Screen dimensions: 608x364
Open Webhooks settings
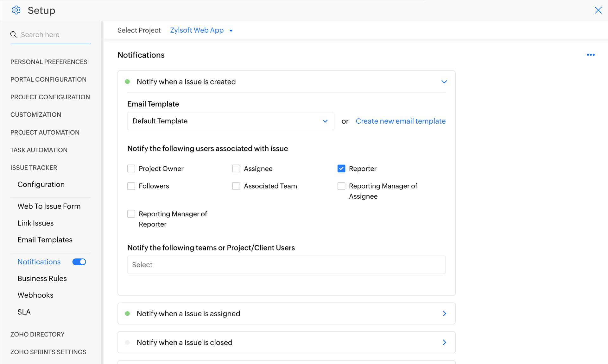click(x=35, y=295)
